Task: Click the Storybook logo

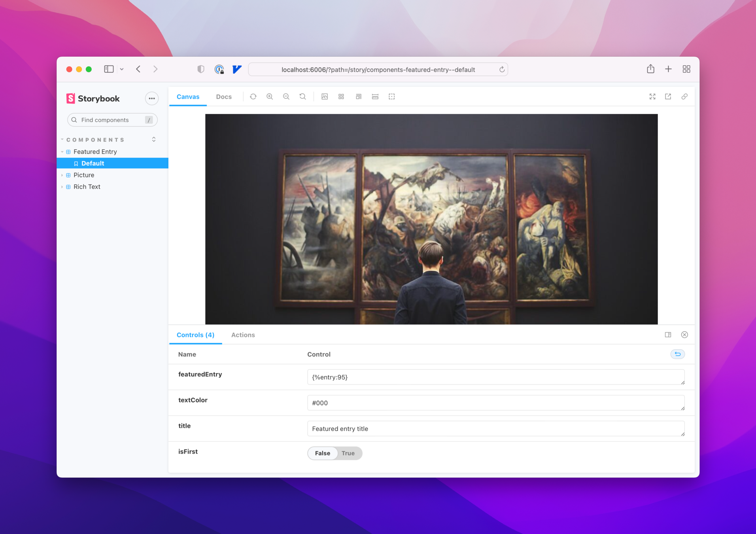Action: (93, 98)
